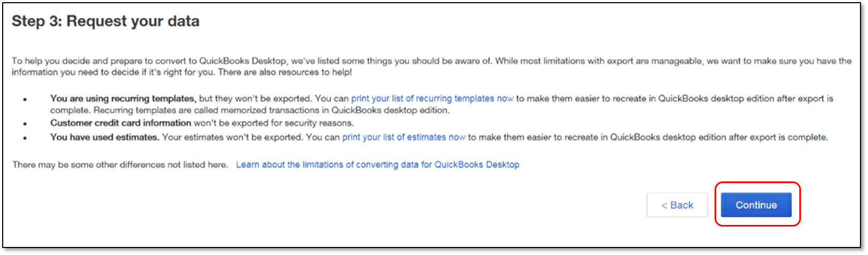Click the less-than arrow in the Back button
The height and width of the screenshot is (255, 868).
(x=664, y=206)
